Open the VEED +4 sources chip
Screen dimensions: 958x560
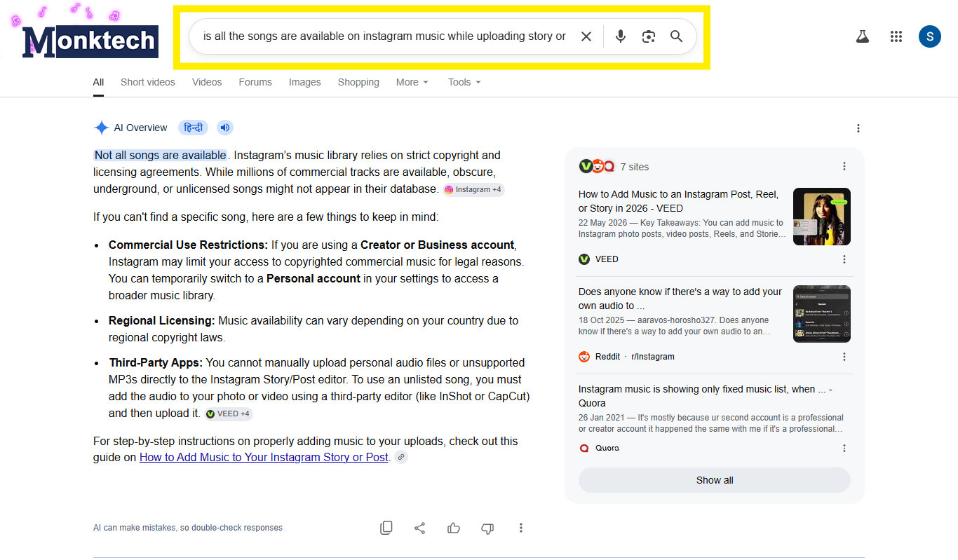click(x=229, y=414)
